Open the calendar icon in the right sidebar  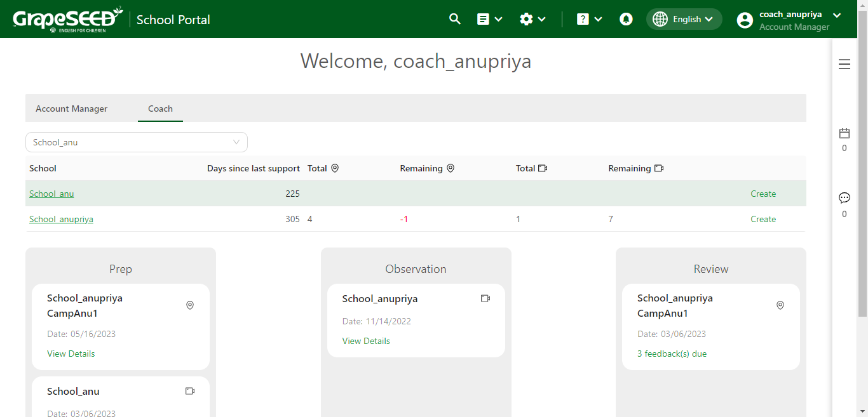tap(844, 133)
